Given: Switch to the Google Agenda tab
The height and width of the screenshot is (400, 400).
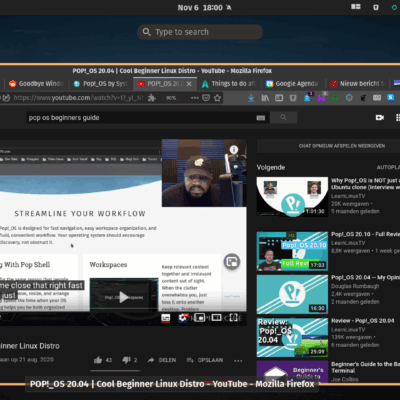Looking at the screenshot, I should click(292, 84).
